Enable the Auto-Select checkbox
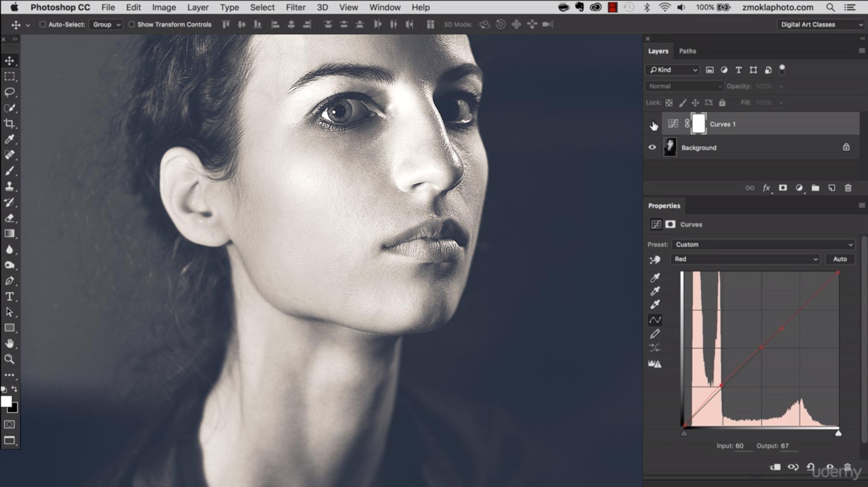868x487 pixels. click(42, 25)
